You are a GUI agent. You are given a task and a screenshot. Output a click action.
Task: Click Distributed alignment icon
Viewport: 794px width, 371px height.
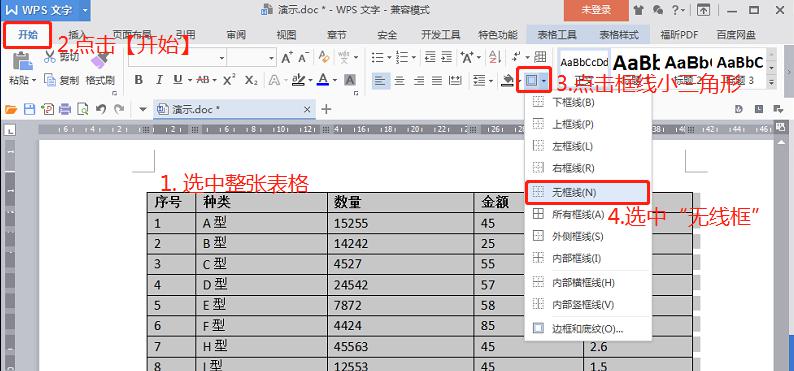pos(456,80)
